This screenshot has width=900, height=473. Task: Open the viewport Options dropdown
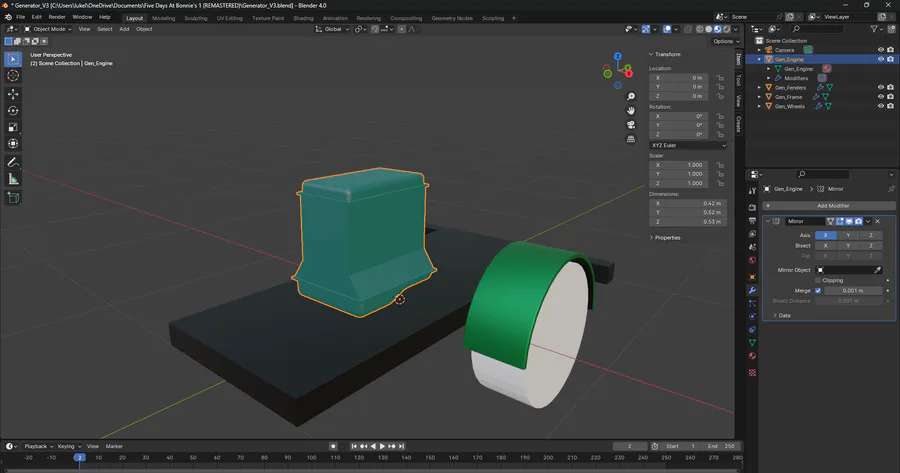click(x=726, y=41)
